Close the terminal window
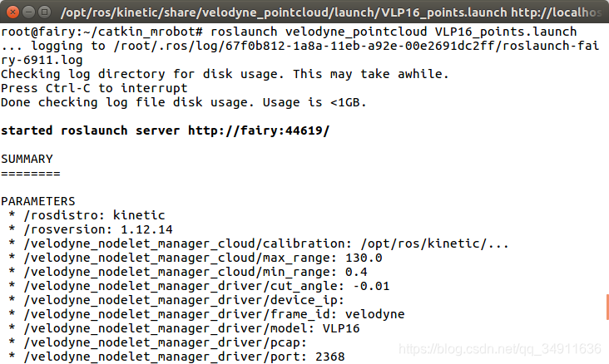Screen dimensions: 609x364 click(12, 12)
